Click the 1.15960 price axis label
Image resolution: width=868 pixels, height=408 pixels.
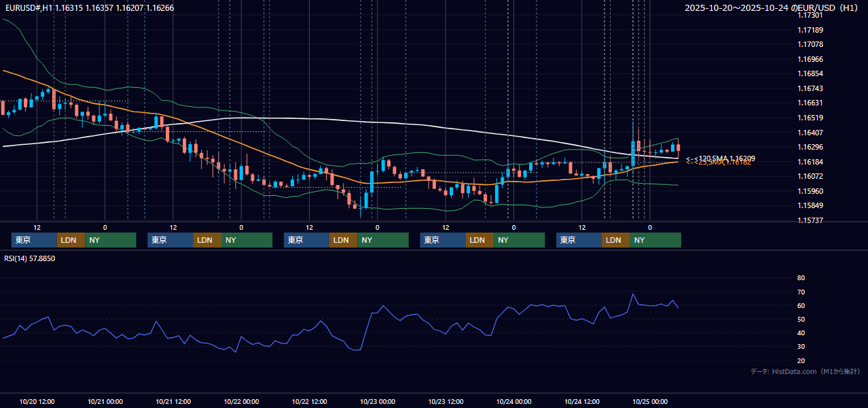(810, 191)
